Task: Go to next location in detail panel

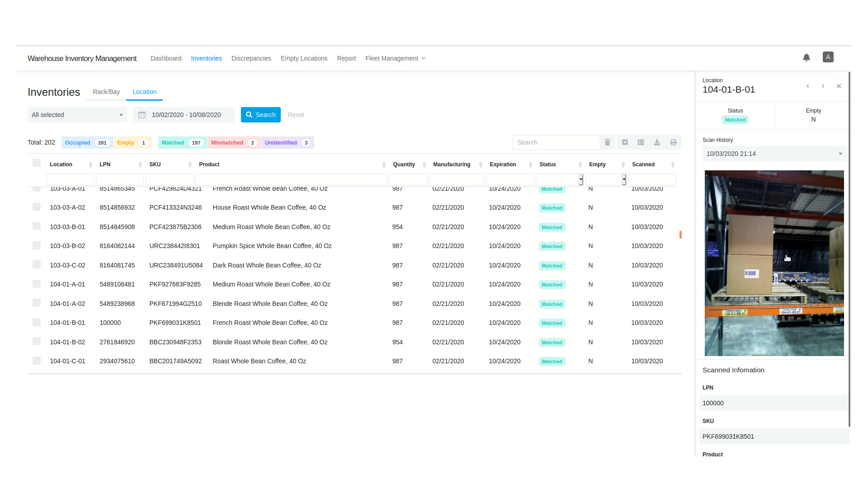Action: point(823,86)
